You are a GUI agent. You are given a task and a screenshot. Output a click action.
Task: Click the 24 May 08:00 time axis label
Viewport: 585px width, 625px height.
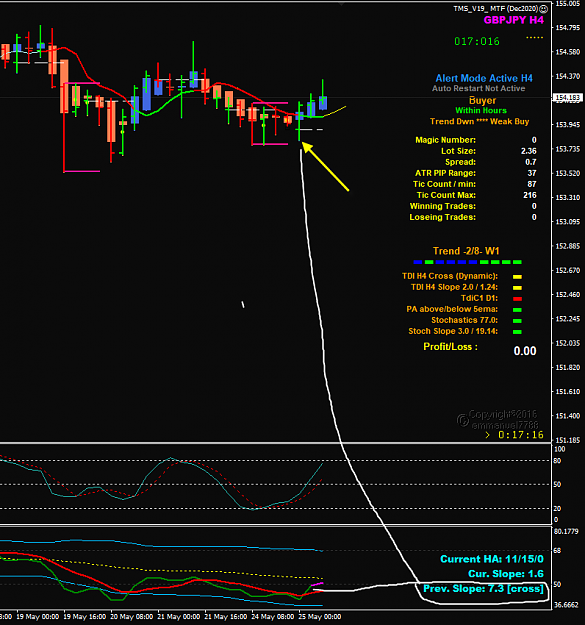273,617
